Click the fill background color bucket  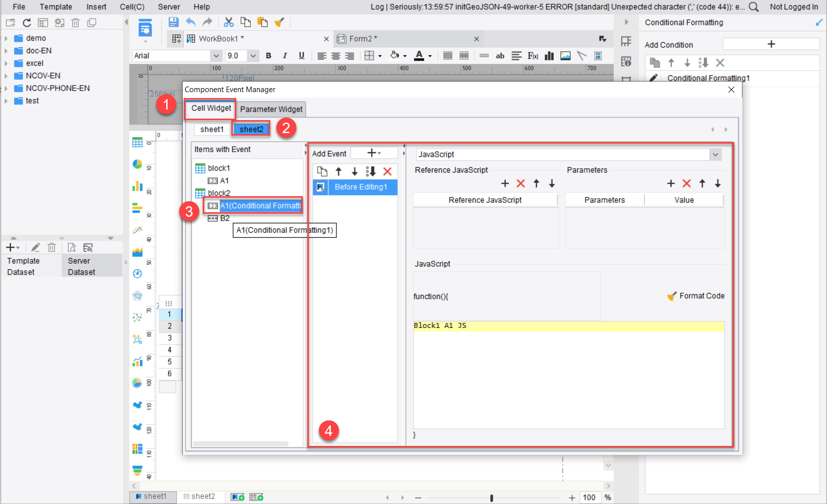click(395, 56)
